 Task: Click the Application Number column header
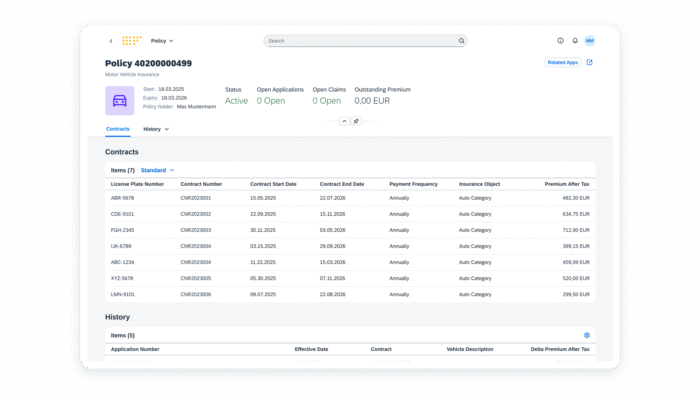click(135, 349)
